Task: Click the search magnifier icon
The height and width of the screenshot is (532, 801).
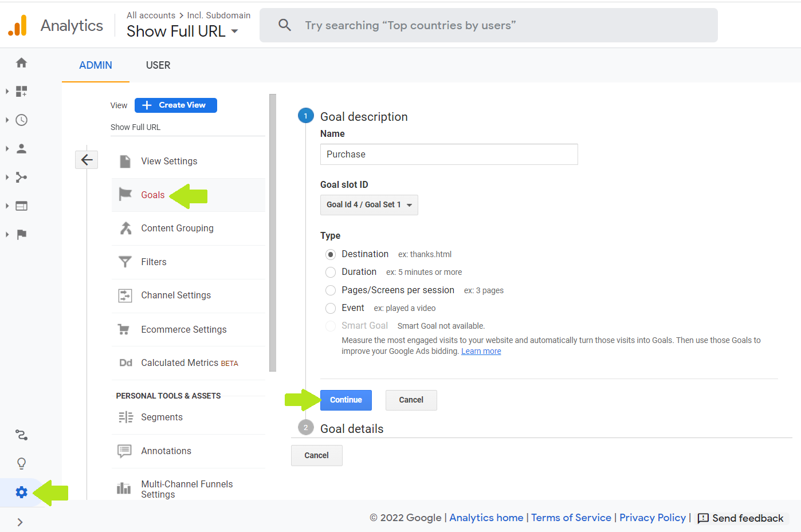Action: [285, 25]
